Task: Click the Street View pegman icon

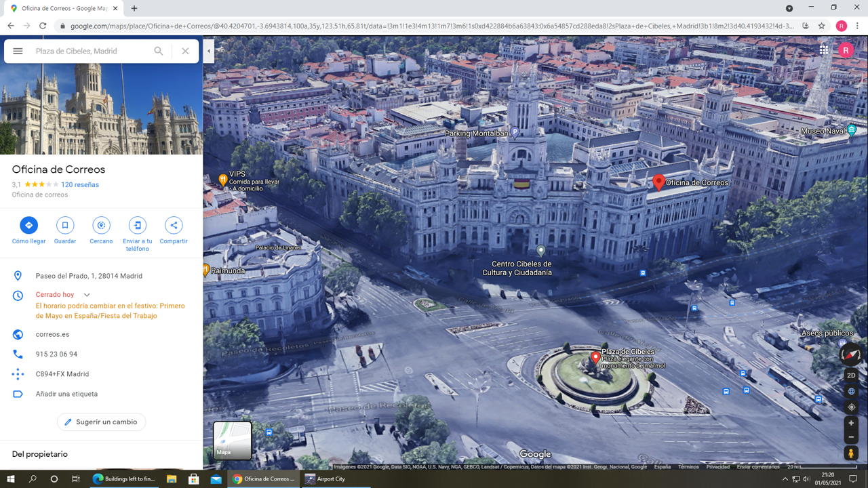Action: coord(850,453)
